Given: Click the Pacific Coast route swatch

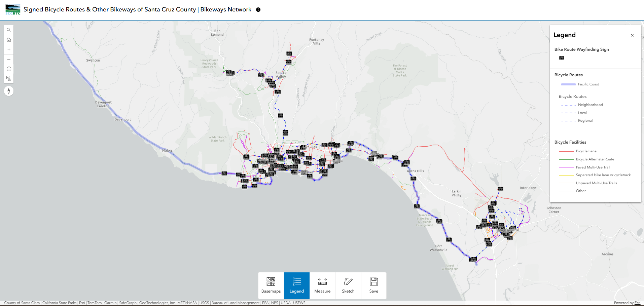Looking at the screenshot, I should [x=568, y=84].
